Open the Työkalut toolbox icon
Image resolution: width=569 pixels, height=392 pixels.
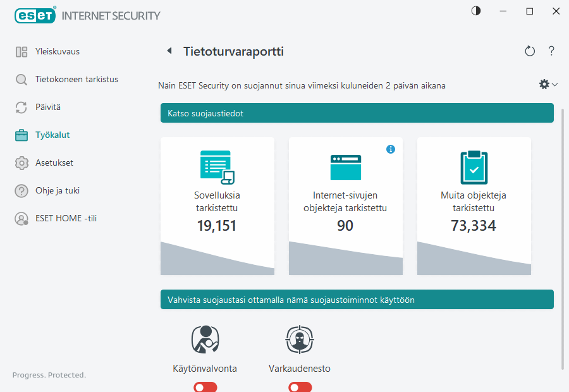21,135
